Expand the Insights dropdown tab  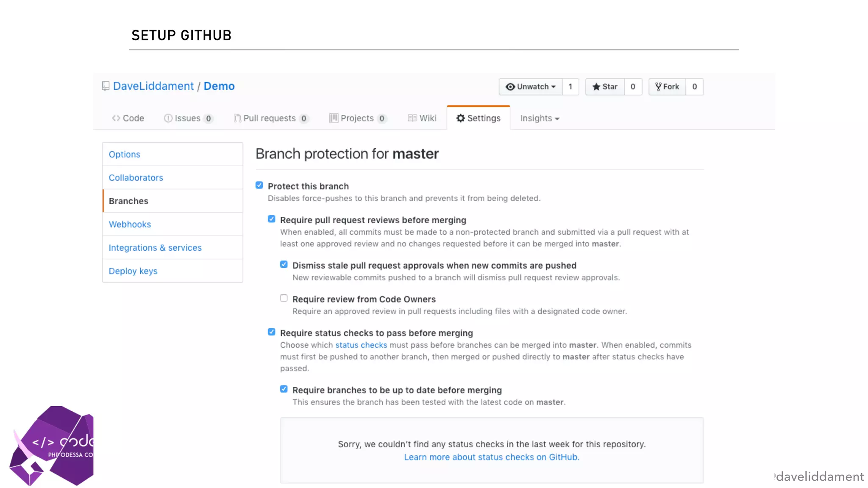point(540,118)
